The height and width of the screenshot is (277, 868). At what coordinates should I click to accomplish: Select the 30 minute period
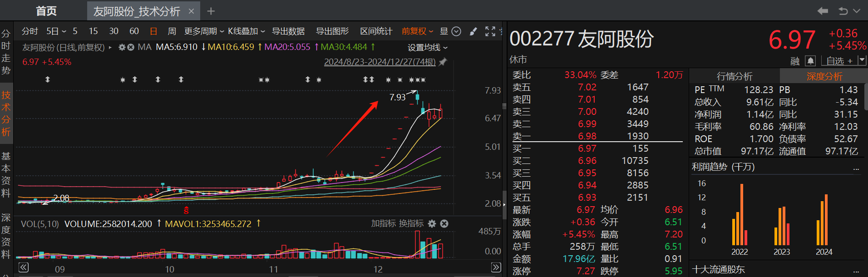pyautogui.click(x=113, y=31)
